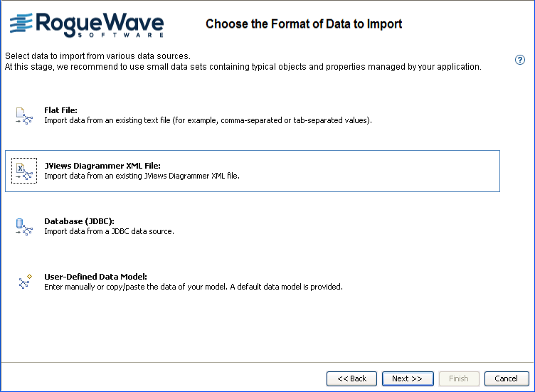
Task: Click the JViews Diagrammer XML File icon
Action: (25, 171)
